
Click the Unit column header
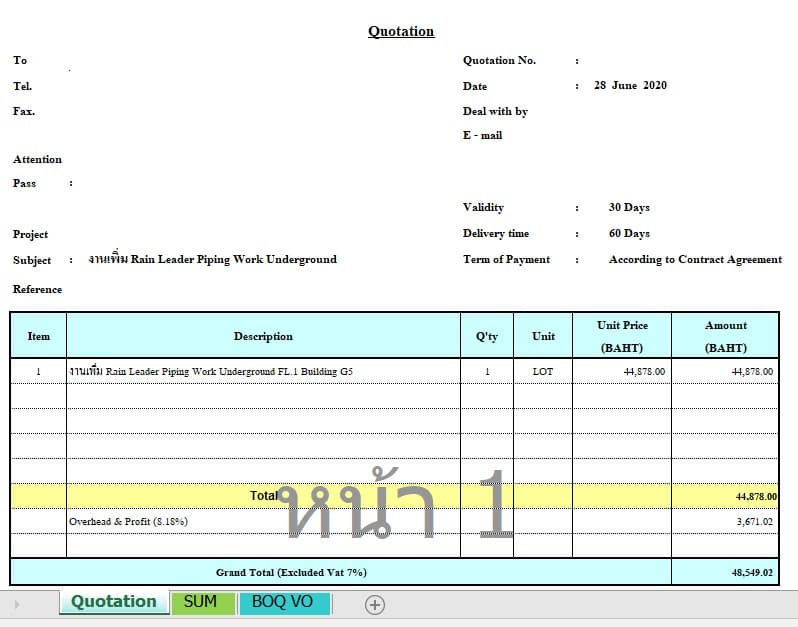[x=543, y=336]
